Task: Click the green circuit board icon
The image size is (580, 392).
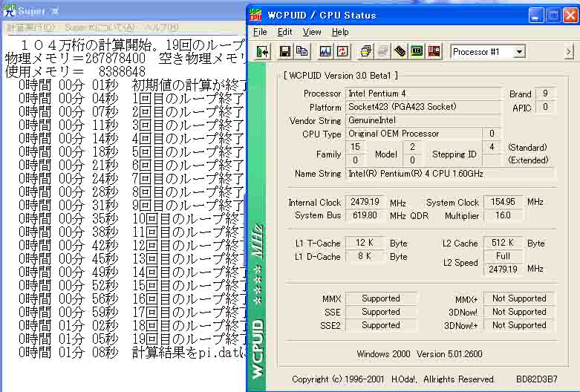Action: pos(417,51)
